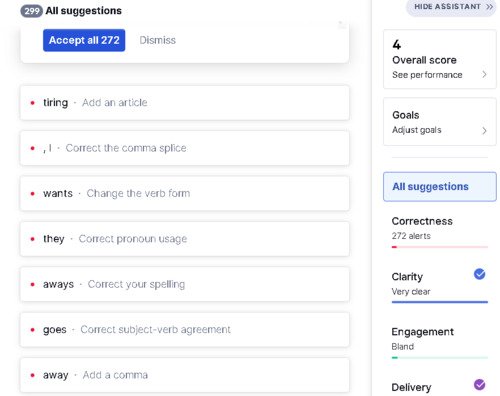Click the '272 alerts' text under Correctness
This screenshot has width=500, height=396.
point(411,236)
